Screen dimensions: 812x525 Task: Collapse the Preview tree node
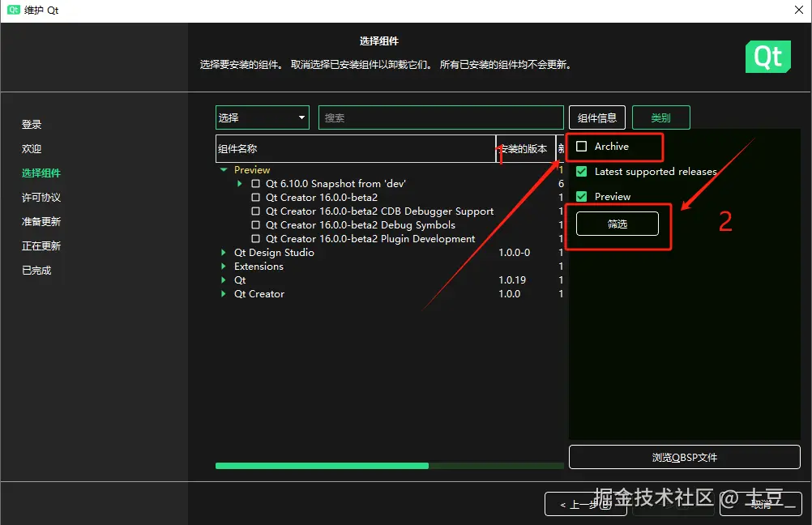(224, 170)
